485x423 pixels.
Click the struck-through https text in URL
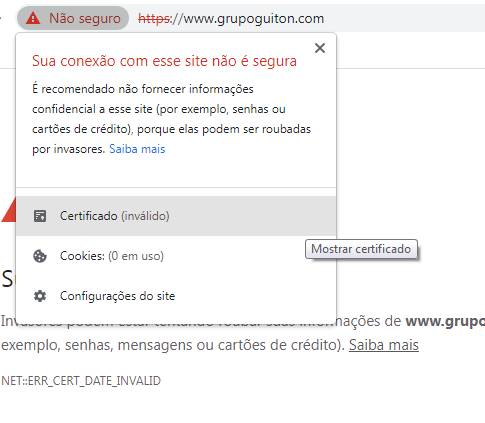pos(154,19)
